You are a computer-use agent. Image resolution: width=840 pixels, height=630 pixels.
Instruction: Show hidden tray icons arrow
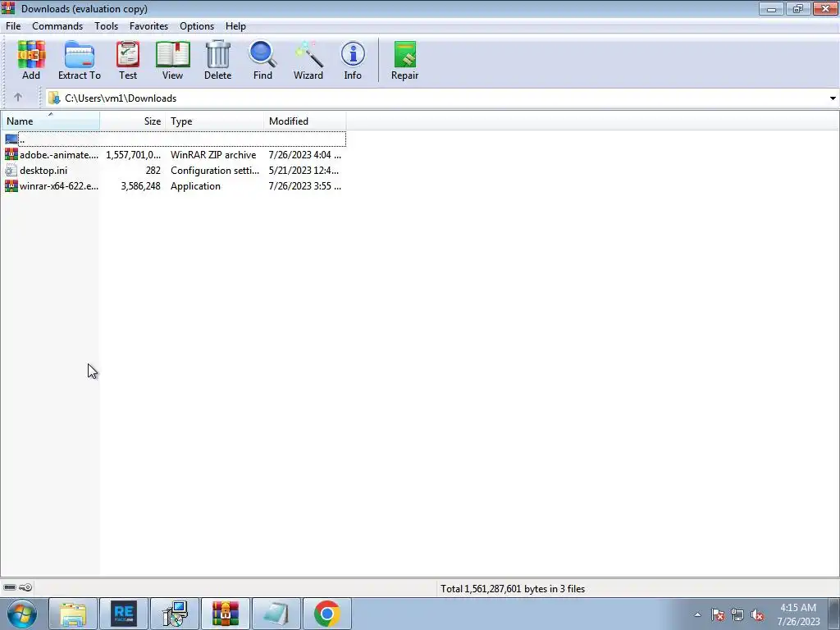pyautogui.click(x=697, y=615)
